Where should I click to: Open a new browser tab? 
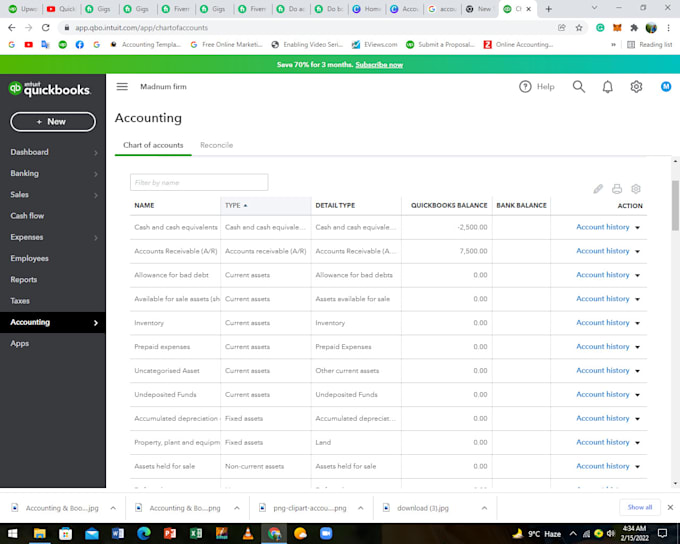click(x=549, y=9)
